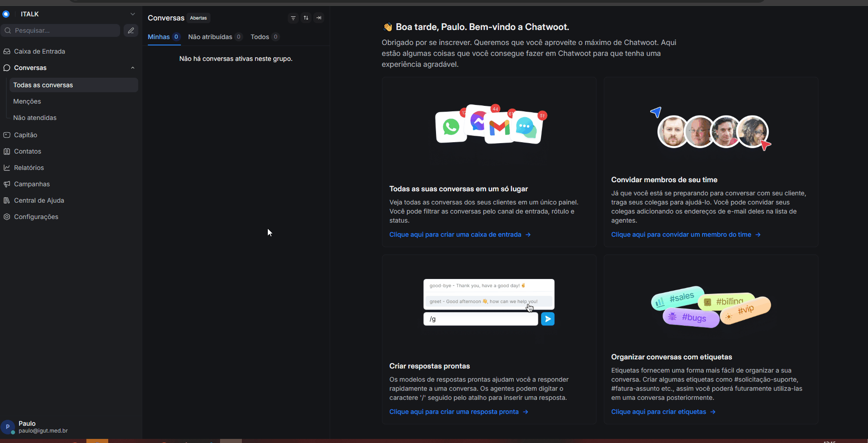Viewport: 868px width, 443px height.
Task: Click 'Convidar membros de seu time' heading
Action: 664,180
